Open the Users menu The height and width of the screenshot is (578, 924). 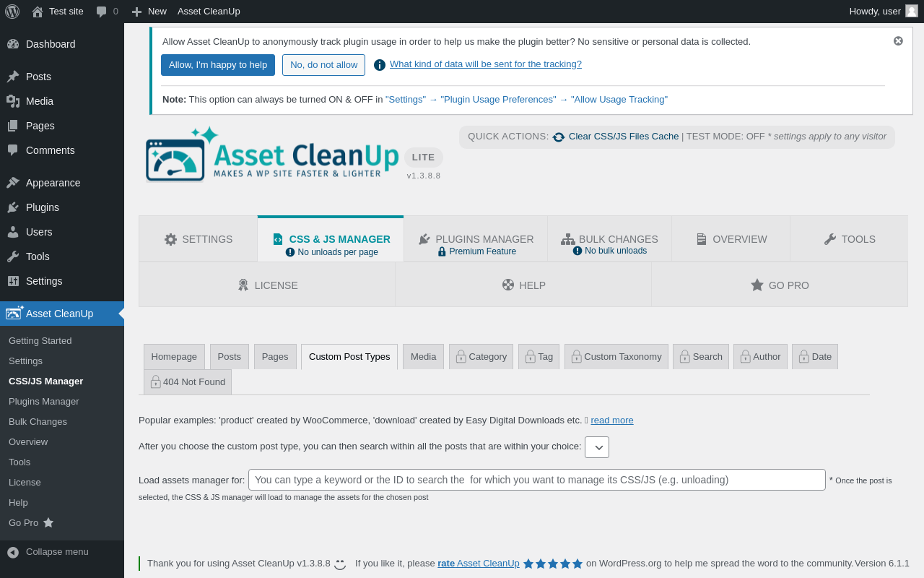62,232
